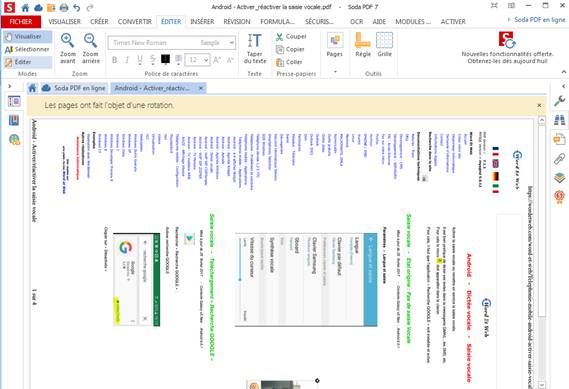
Task: Show the page thumbnails sidebar panel
Action: coord(14,101)
